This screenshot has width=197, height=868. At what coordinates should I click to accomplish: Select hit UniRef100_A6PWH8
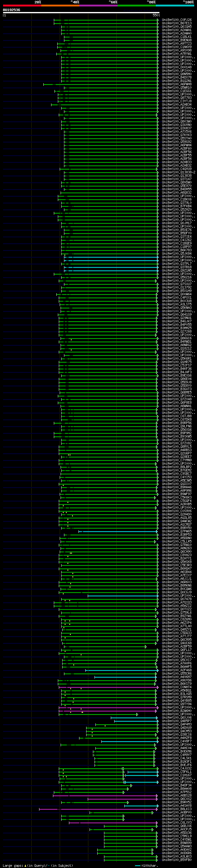pyautogui.click(x=176, y=84)
